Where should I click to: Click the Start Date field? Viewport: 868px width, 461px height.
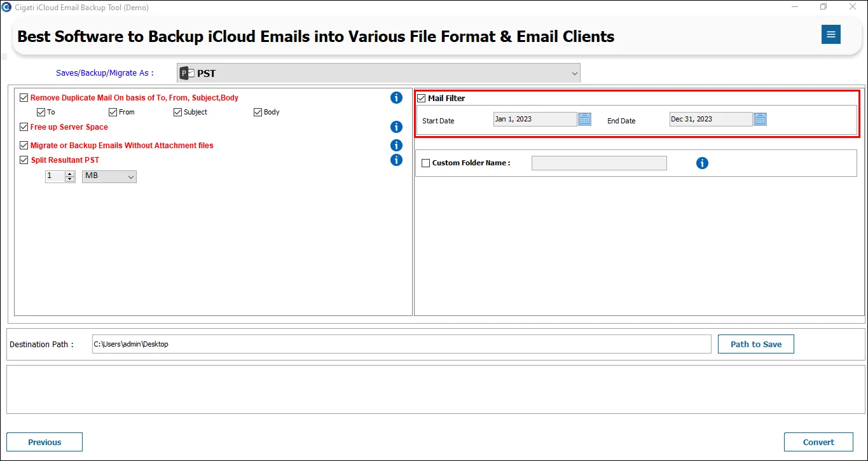point(535,119)
